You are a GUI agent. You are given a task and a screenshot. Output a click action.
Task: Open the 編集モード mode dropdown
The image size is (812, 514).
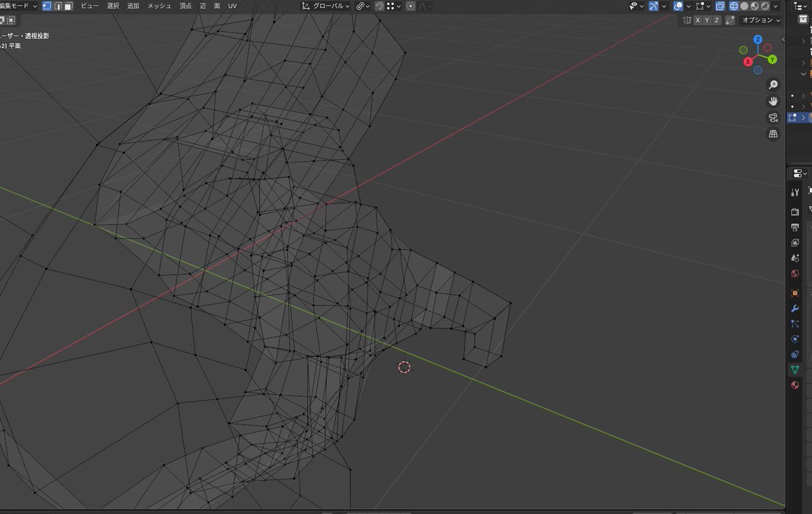(19, 6)
